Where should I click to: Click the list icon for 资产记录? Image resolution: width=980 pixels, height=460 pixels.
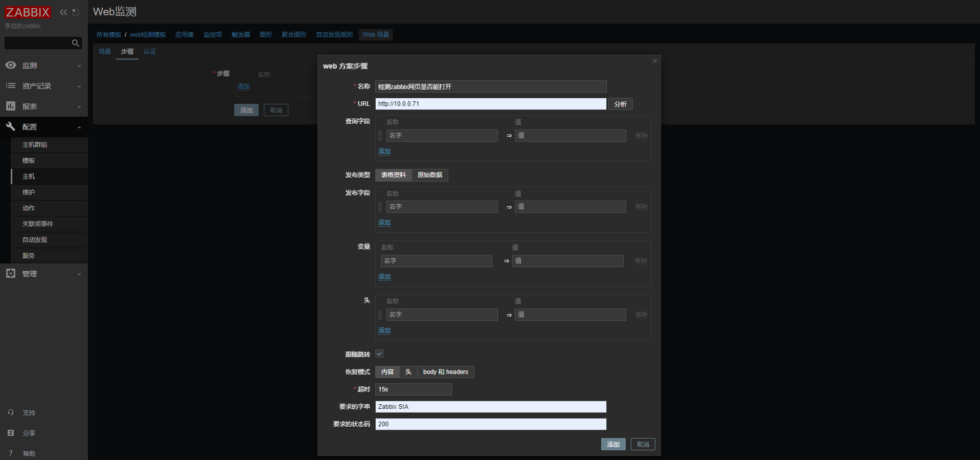11,85
